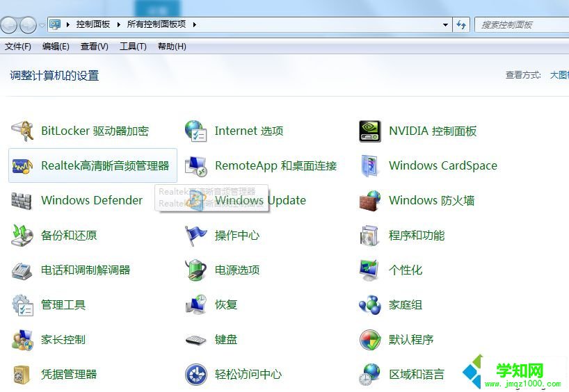Click the 控制面板 breadcrumb
569x392 pixels.
93,24
